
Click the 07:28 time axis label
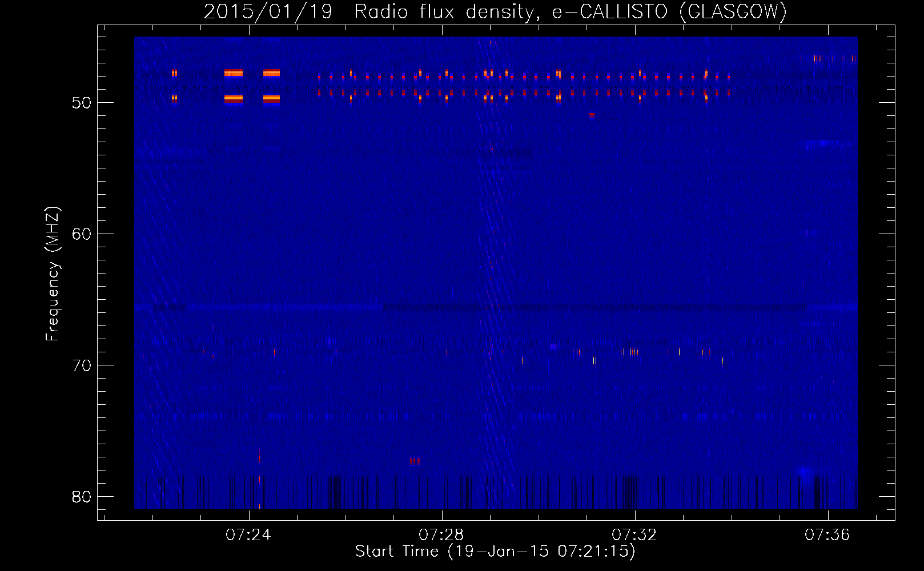[441, 535]
